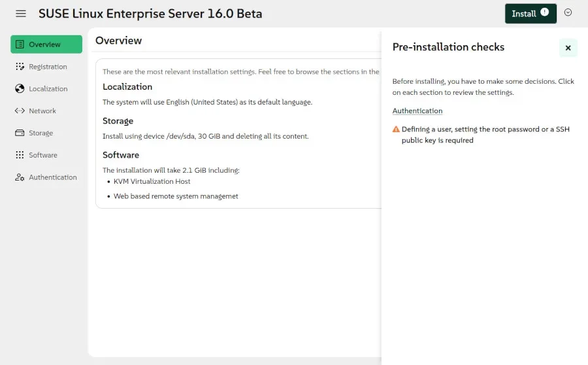
Task: Click the orange warning triangle icon
Action: [x=396, y=130]
